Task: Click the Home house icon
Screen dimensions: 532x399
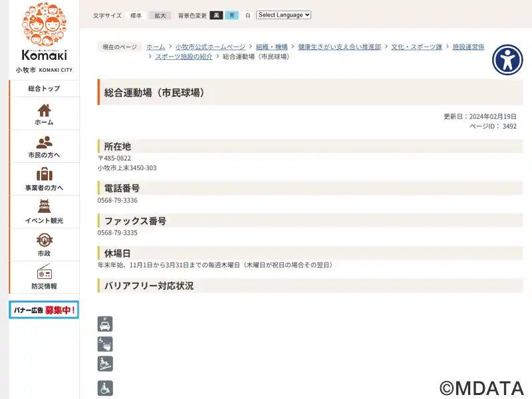Action: 44,110
